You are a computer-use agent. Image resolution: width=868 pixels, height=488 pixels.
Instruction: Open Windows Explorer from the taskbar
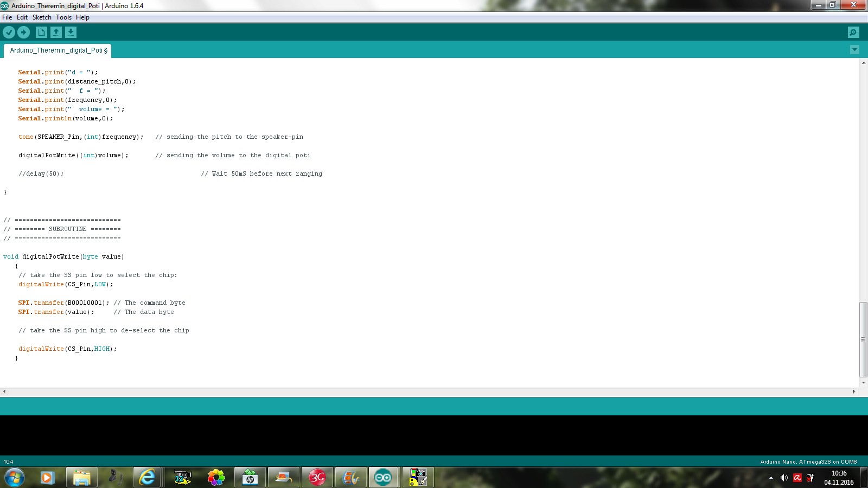click(x=81, y=478)
